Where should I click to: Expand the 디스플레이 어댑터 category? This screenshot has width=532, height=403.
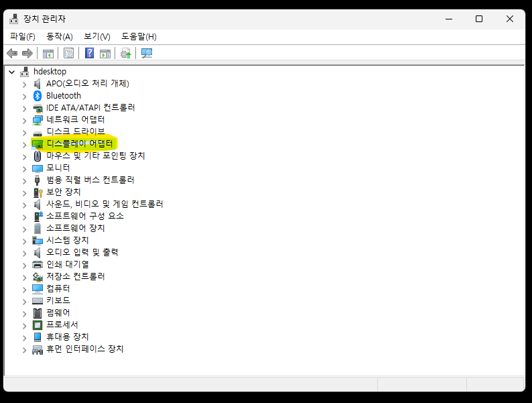pos(24,145)
